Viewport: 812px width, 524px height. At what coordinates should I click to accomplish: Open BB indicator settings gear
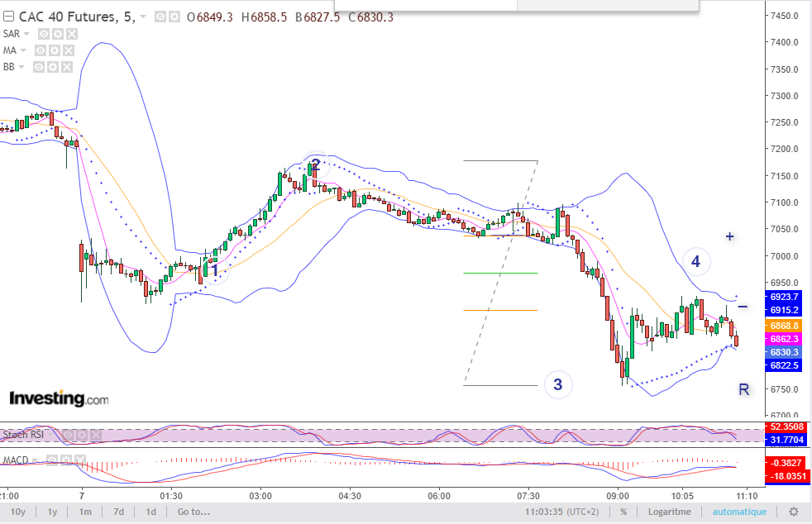53,67
